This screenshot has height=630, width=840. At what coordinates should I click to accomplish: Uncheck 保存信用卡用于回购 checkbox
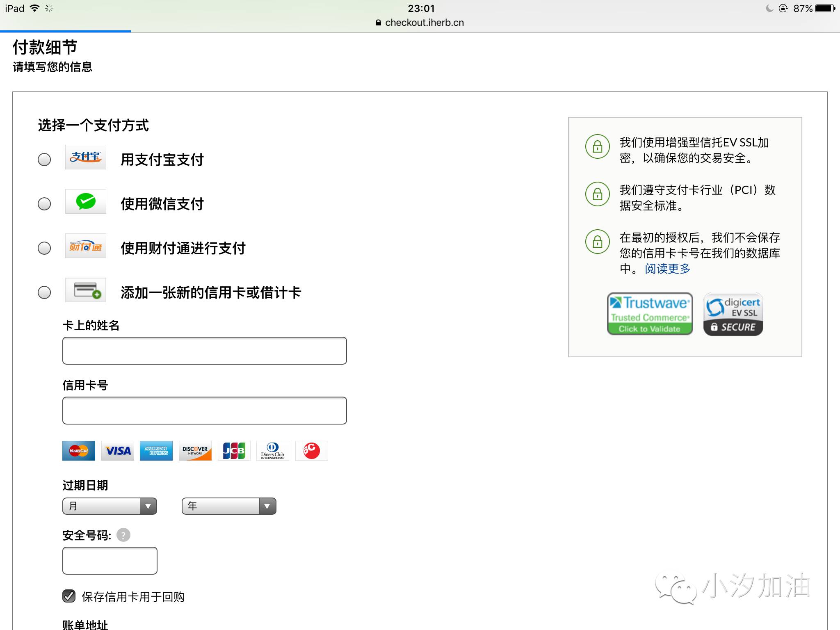(x=69, y=597)
